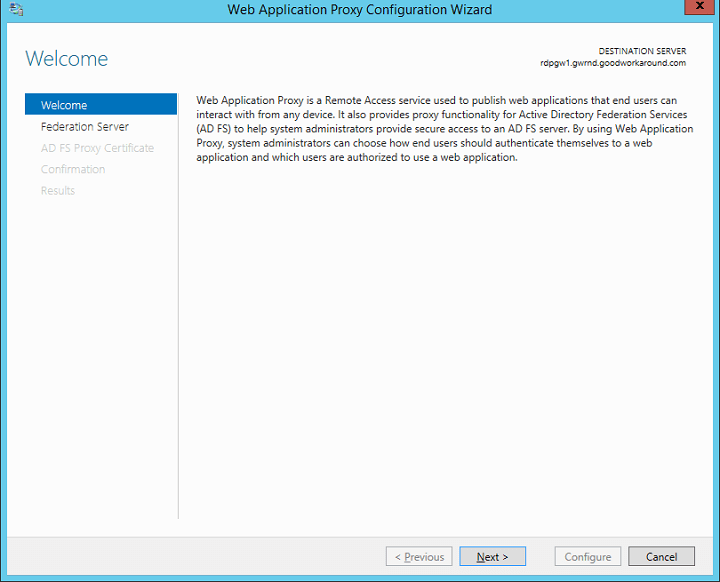Click the wizard icon in the title bar

[16, 10]
